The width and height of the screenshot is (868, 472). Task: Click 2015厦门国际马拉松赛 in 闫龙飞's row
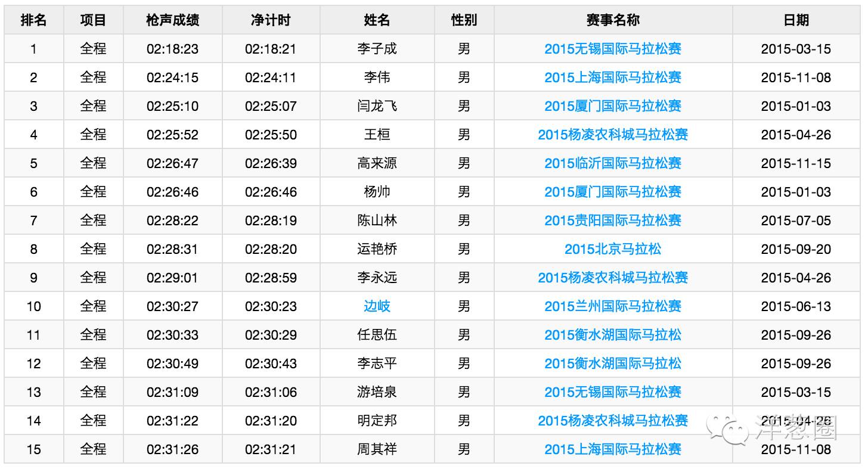(612, 106)
